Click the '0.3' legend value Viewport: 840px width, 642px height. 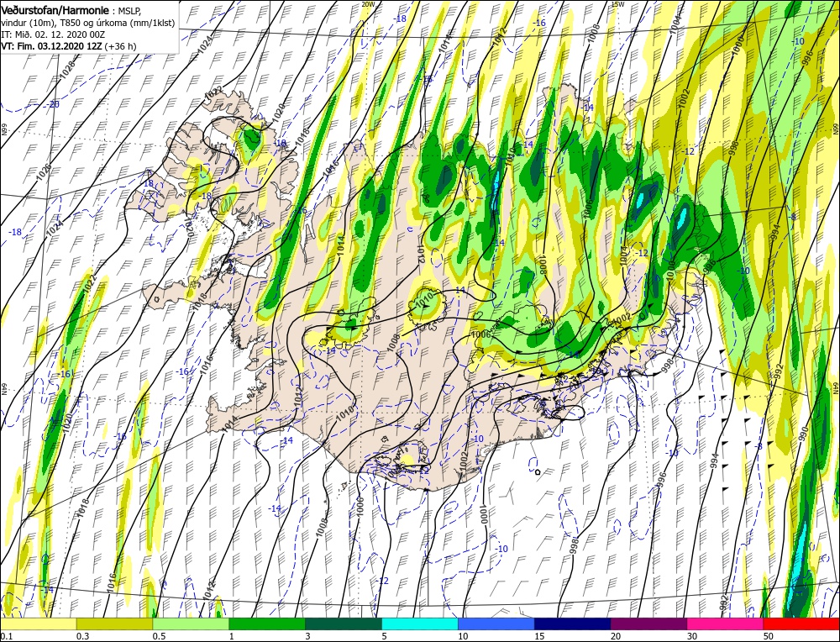[x=82, y=636]
